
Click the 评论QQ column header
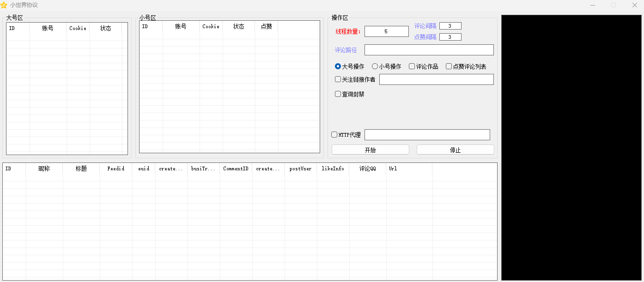click(367, 169)
